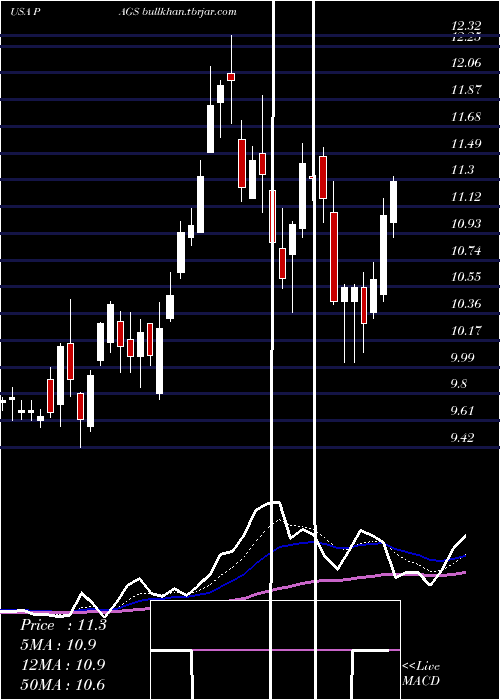Click the 11.87 price axis label
Image resolution: width=500 pixels, height=700 pixels.
pyautogui.click(x=466, y=90)
